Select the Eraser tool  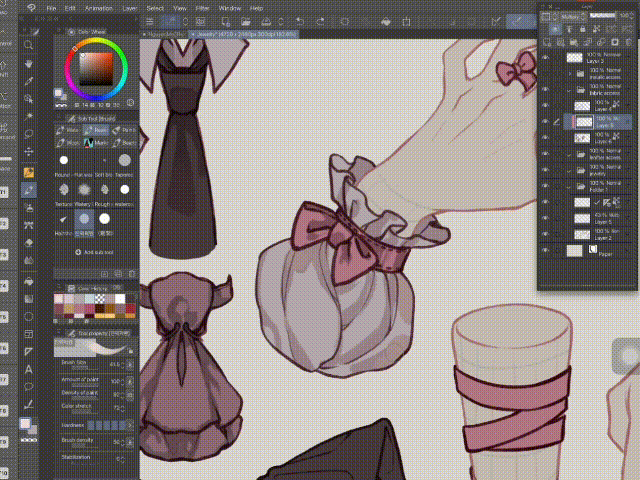click(28, 243)
